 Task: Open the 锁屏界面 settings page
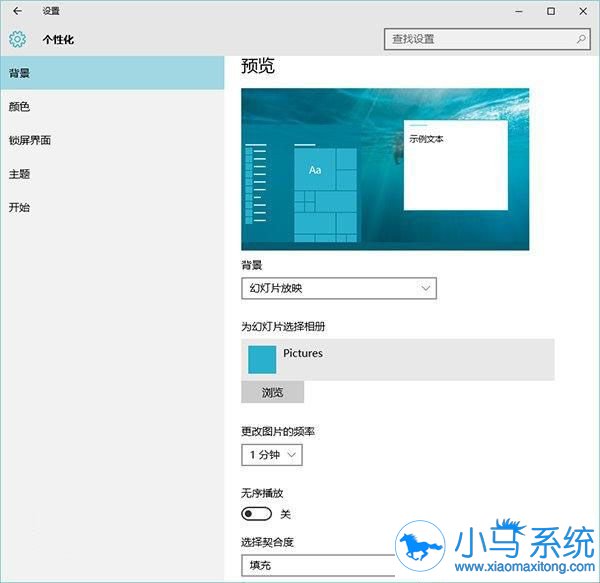click(112, 140)
